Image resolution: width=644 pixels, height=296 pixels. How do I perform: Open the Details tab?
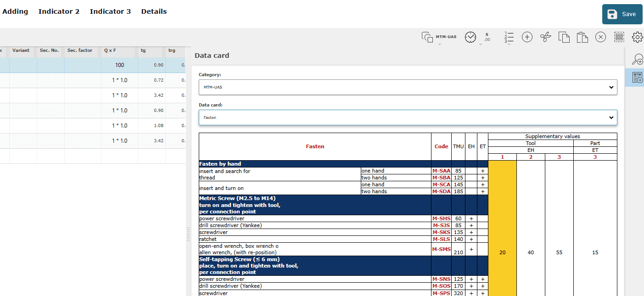(x=154, y=11)
